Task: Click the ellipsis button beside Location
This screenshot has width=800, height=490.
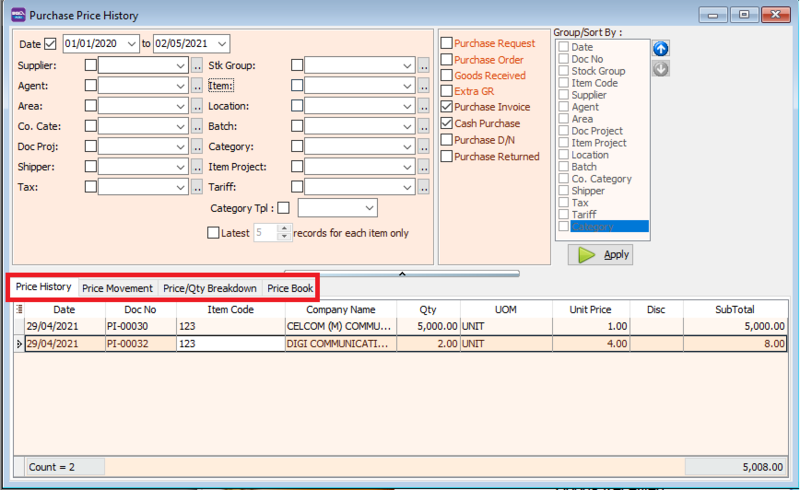Action: click(x=423, y=107)
